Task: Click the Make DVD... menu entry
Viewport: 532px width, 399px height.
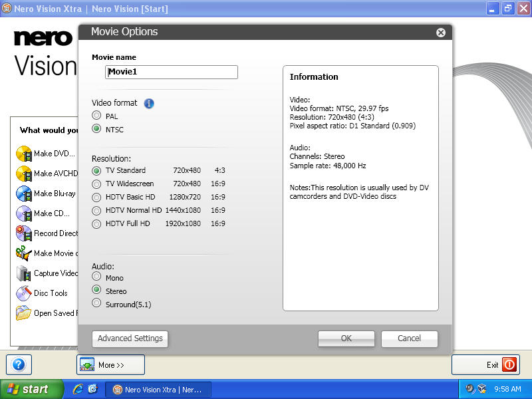Action: tap(55, 154)
